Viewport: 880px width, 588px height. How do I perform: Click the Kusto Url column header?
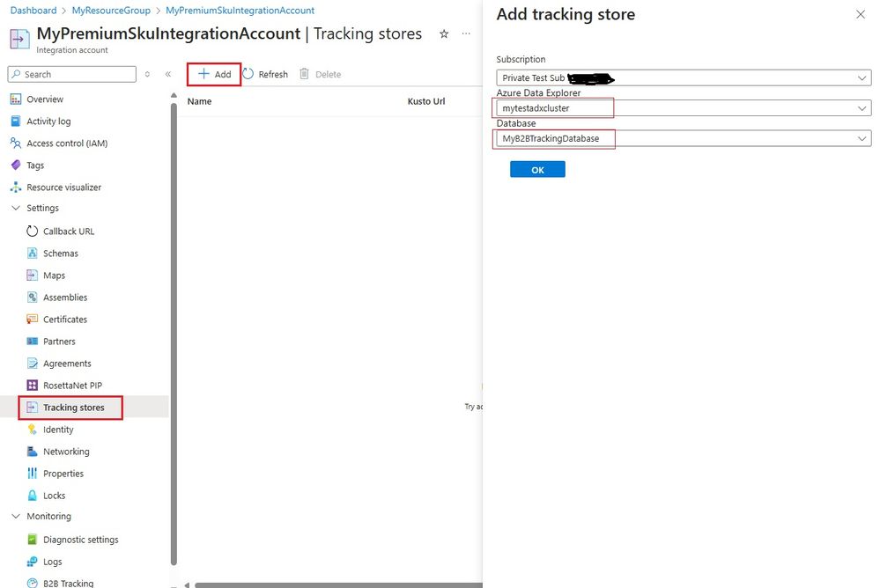pos(426,101)
